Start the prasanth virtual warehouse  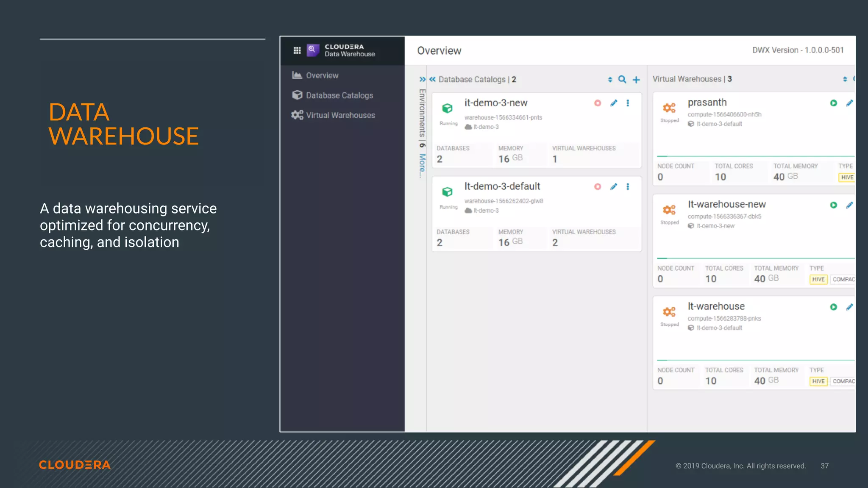[834, 103]
